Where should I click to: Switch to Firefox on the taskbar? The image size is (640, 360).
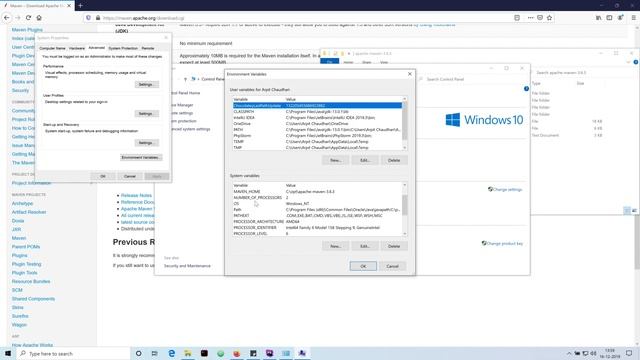coord(237,353)
